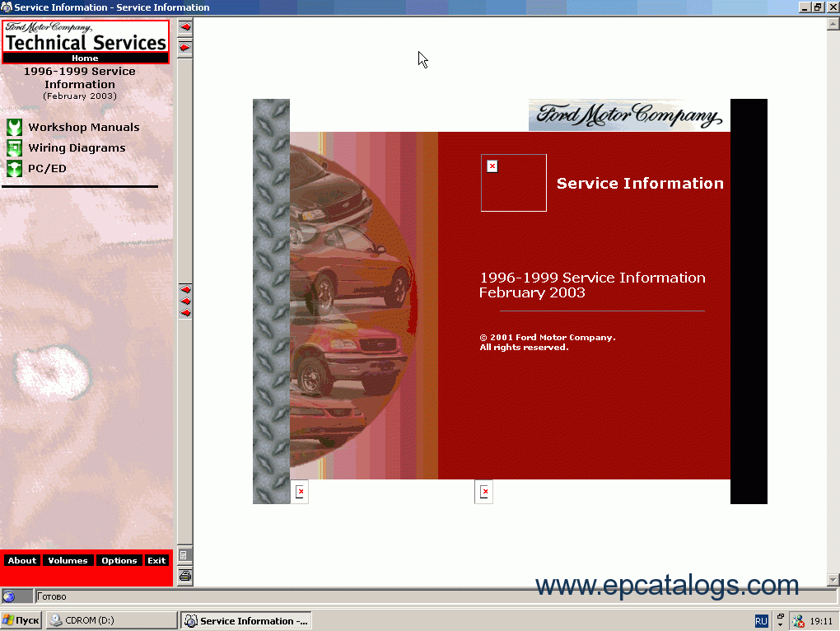Click the system clock 19:11
The image size is (840, 631).
click(x=821, y=621)
